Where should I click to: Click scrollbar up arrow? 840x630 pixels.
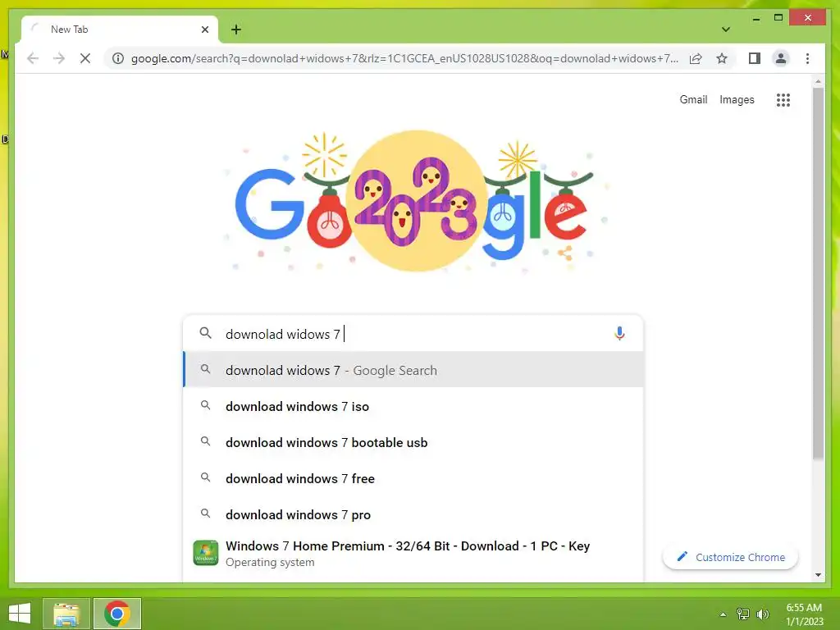pyautogui.click(x=818, y=82)
